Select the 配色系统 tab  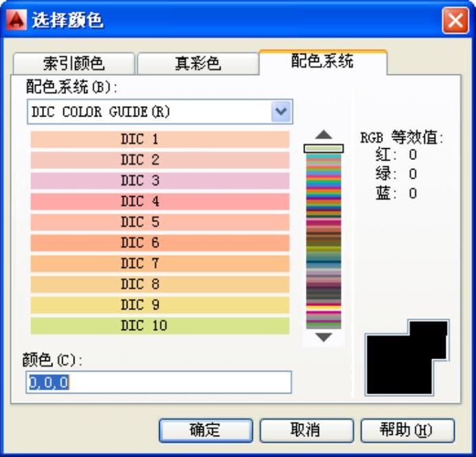(x=323, y=61)
